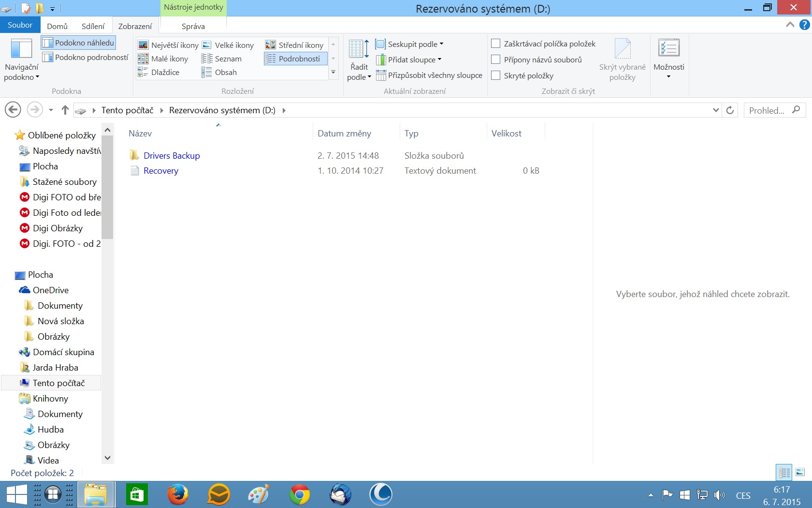This screenshot has width=812, height=508.
Task: Open the help question mark icon
Action: point(804,25)
